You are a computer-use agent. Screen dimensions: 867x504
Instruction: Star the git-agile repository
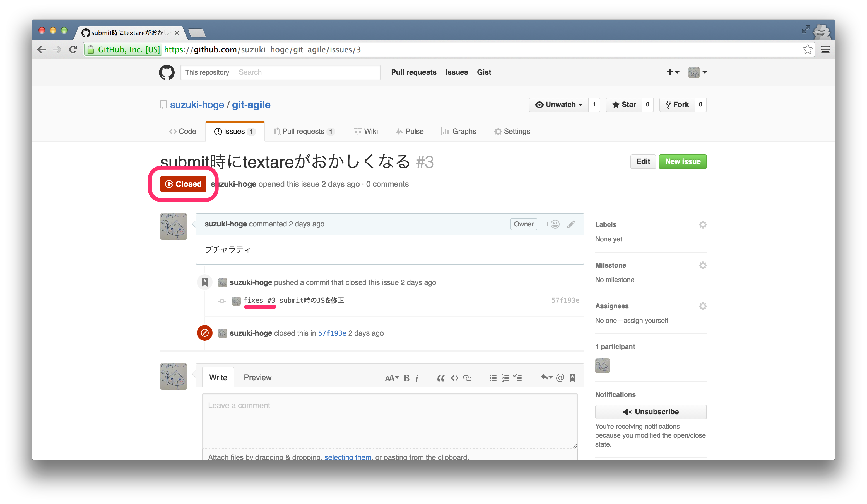[623, 105]
